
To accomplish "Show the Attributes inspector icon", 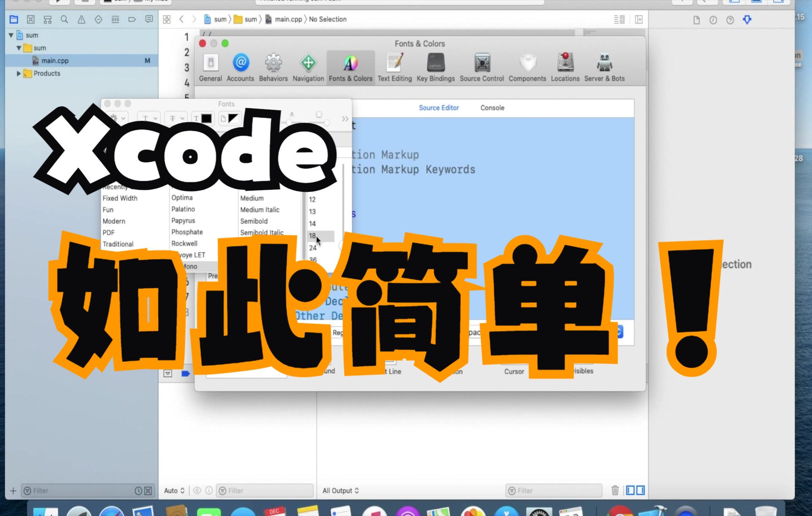I will tap(747, 20).
